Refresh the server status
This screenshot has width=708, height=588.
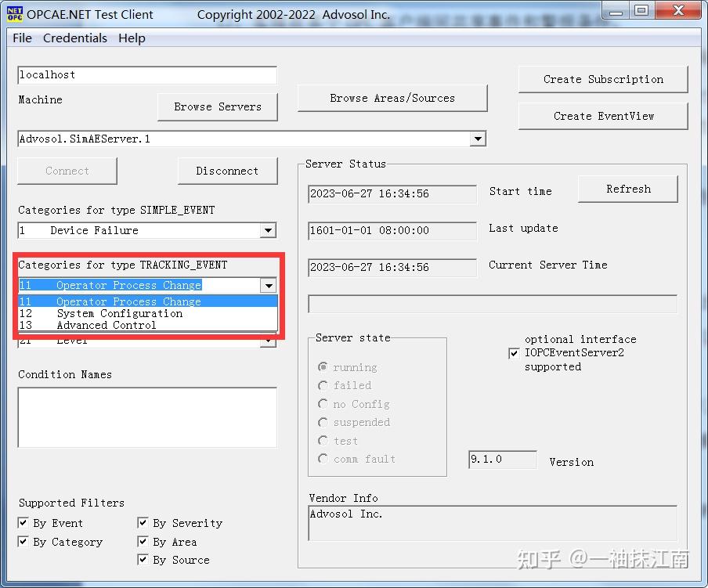click(627, 189)
